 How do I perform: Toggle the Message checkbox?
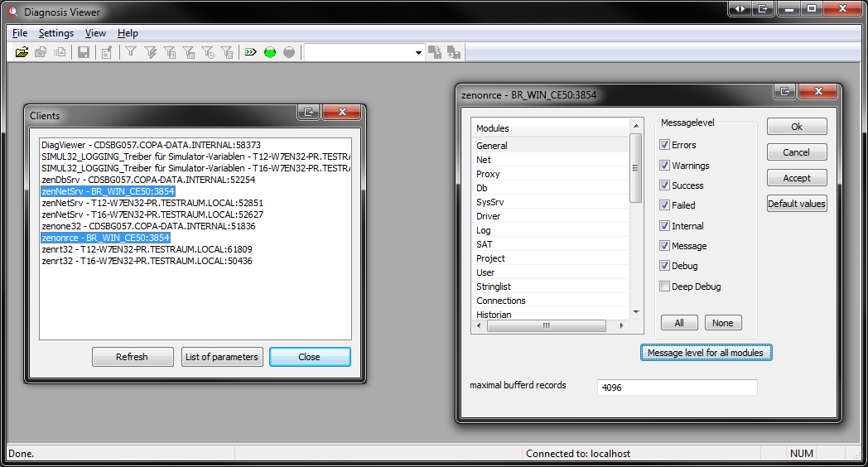coord(665,246)
